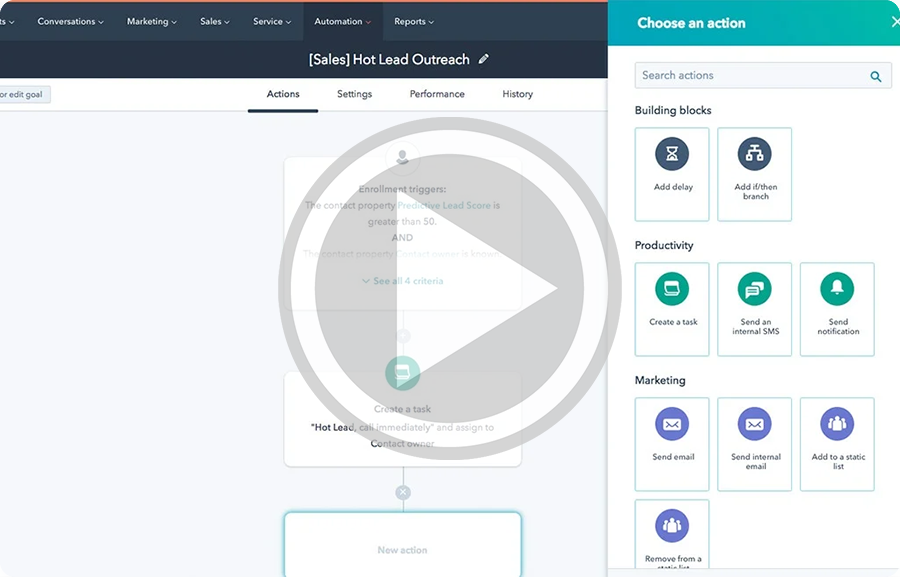The height and width of the screenshot is (577, 900).
Task: Click the Building blocks section heading
Action: (x=673, y=110)
